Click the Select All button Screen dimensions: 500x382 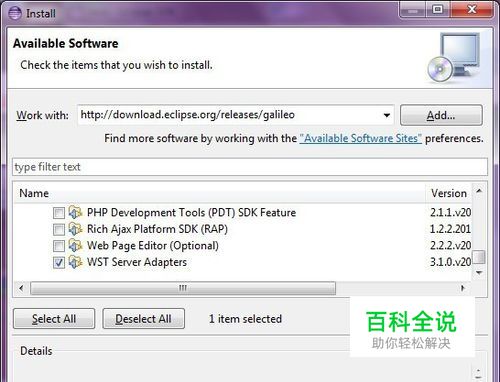(54, 319)
